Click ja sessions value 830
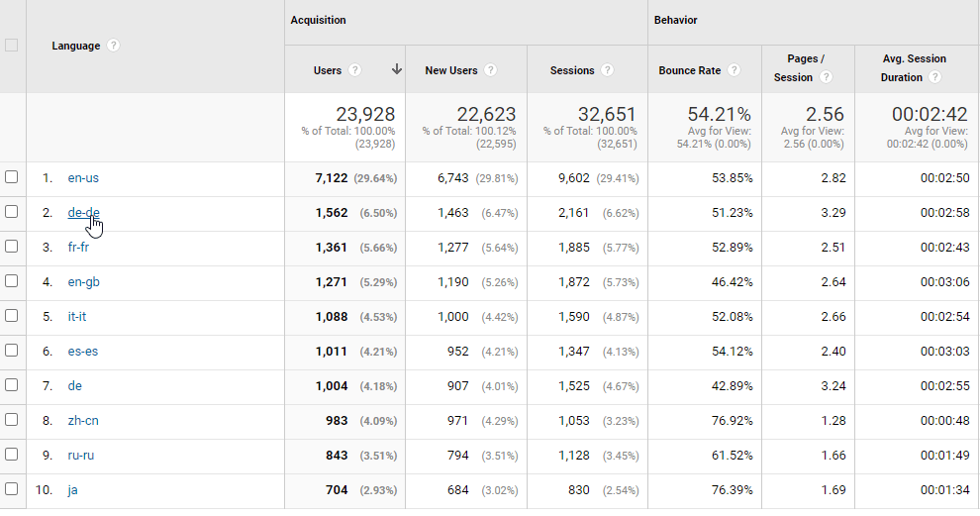The image size is (980, 516). tap(579, 490)
